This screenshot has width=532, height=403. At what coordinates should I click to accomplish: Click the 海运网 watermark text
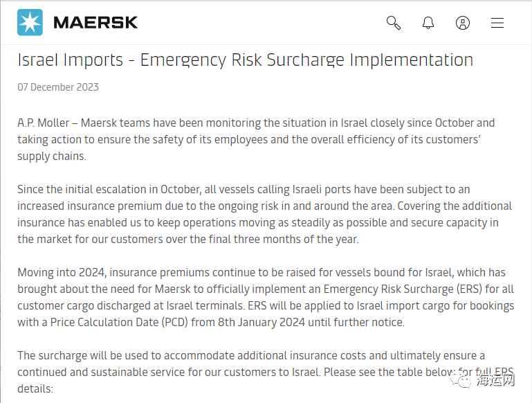tap(497, 382)
